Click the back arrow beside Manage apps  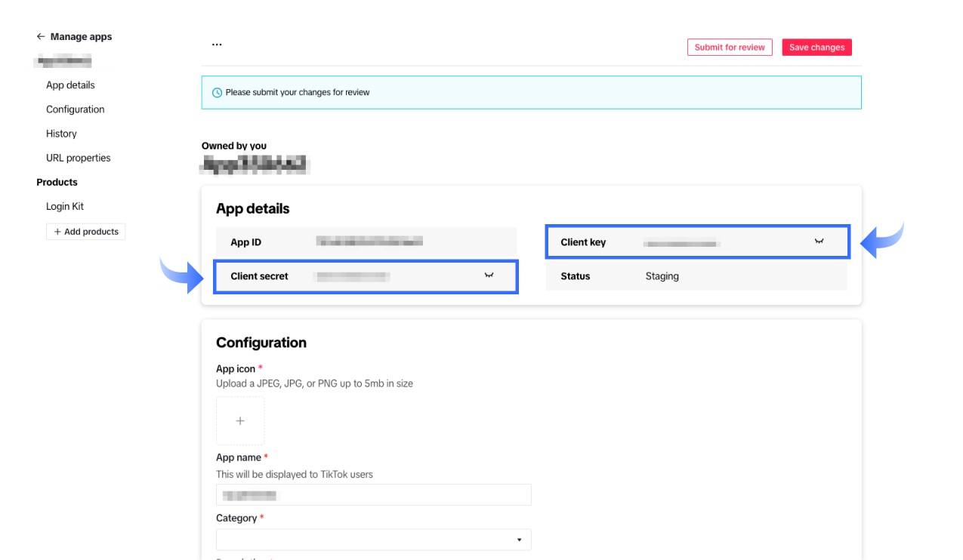[x=41, y=36]
